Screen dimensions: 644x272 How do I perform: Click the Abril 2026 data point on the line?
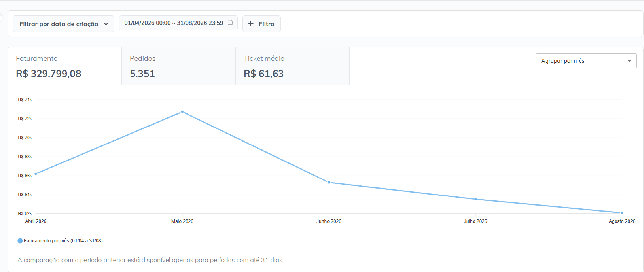point(36,174)
